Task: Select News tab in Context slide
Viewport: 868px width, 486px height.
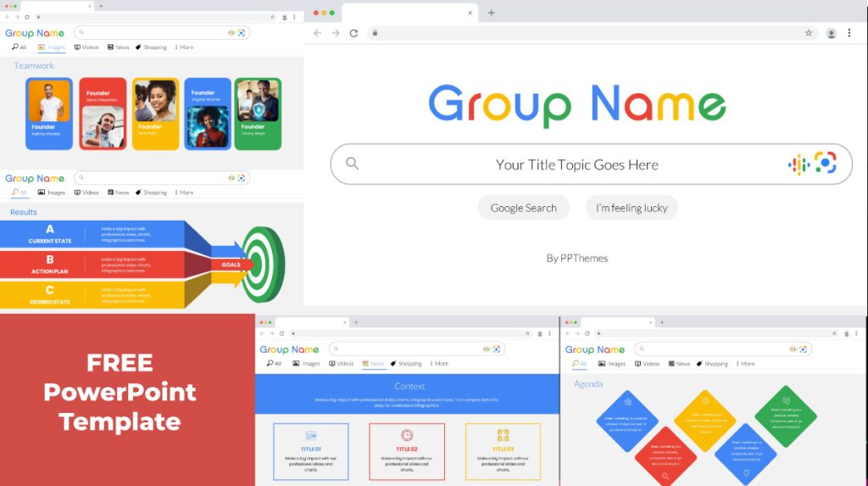Action: 374,364
